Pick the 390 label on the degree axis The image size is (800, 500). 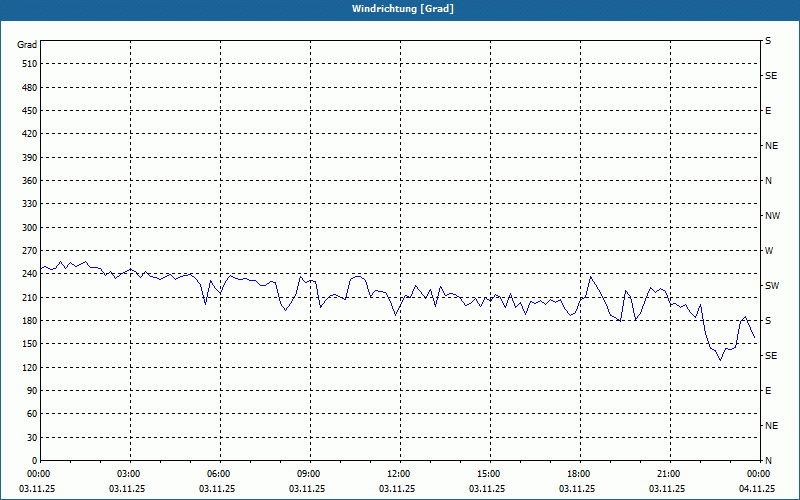coord(30,158)
